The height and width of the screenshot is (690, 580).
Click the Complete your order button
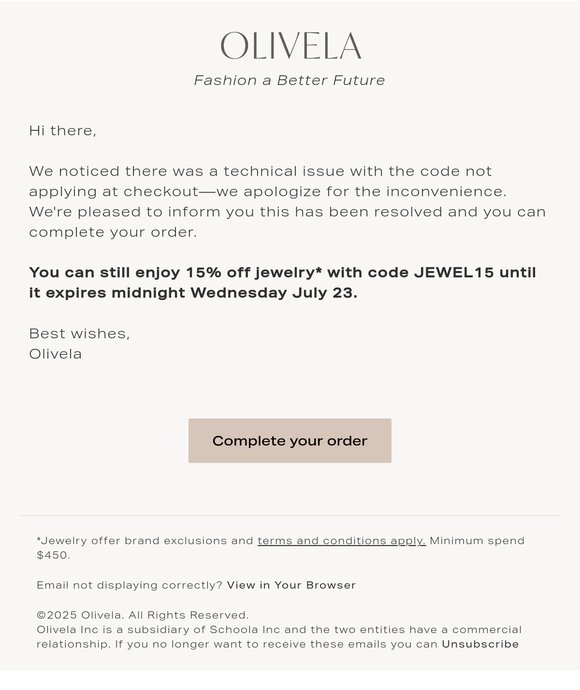290,440
